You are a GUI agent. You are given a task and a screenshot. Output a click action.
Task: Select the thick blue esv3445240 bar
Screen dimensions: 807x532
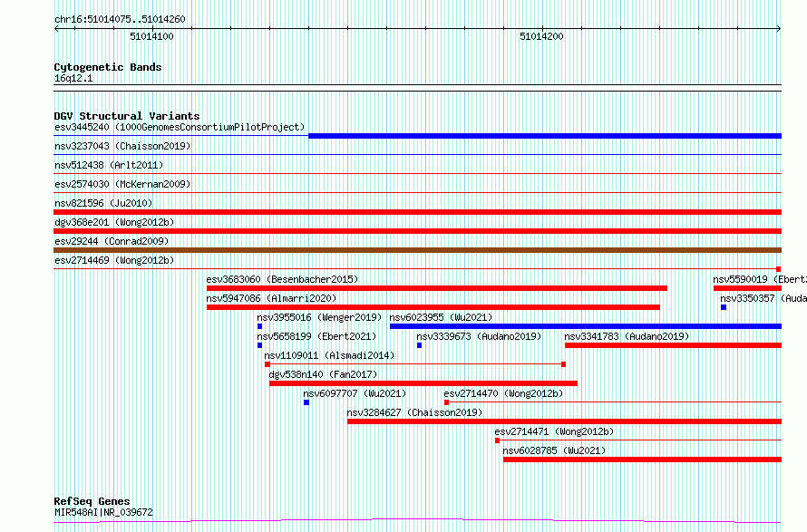click(545, 136)
